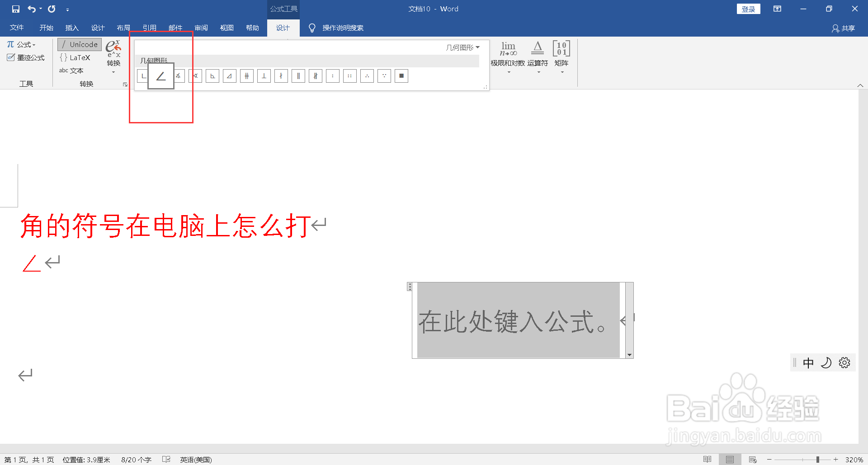Open the 公式 equation dropdown

click(x=21, y=44)
